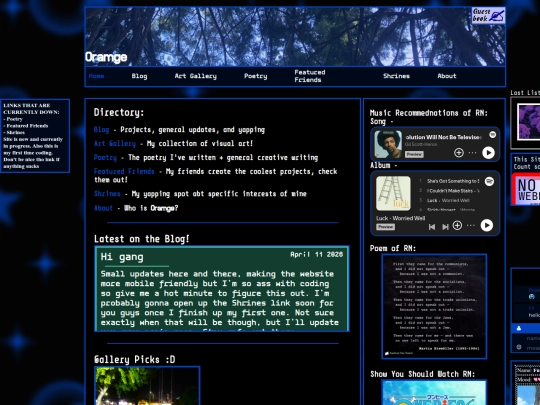Image resolution: width=540 pixels, height=405 pixels.
Task: Follow the Blog link in the Directory
Action: point(101,130)
